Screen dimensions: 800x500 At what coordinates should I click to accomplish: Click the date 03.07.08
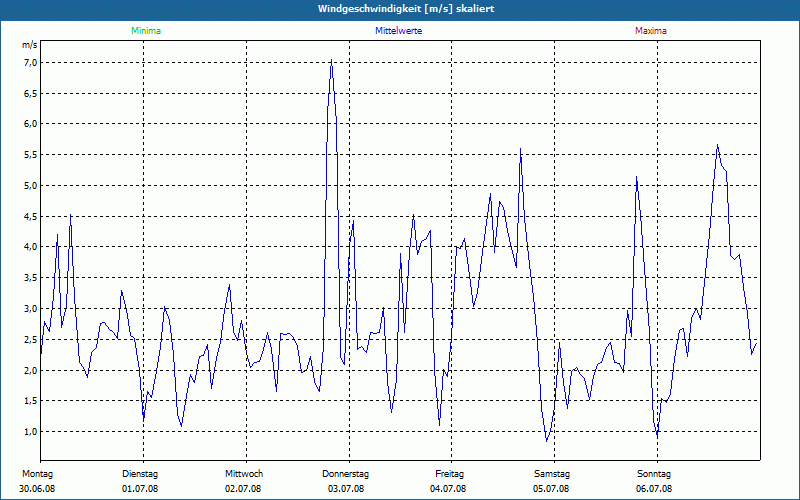point(346,489)
